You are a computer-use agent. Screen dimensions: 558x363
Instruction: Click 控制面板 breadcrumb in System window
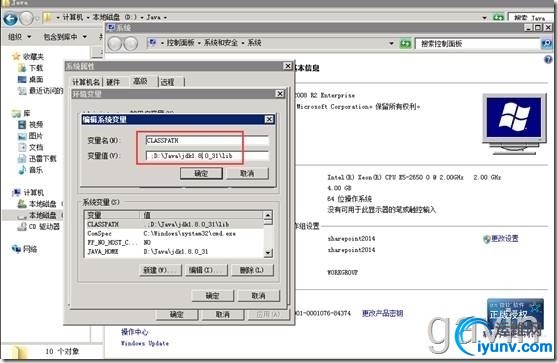(181, 43)
